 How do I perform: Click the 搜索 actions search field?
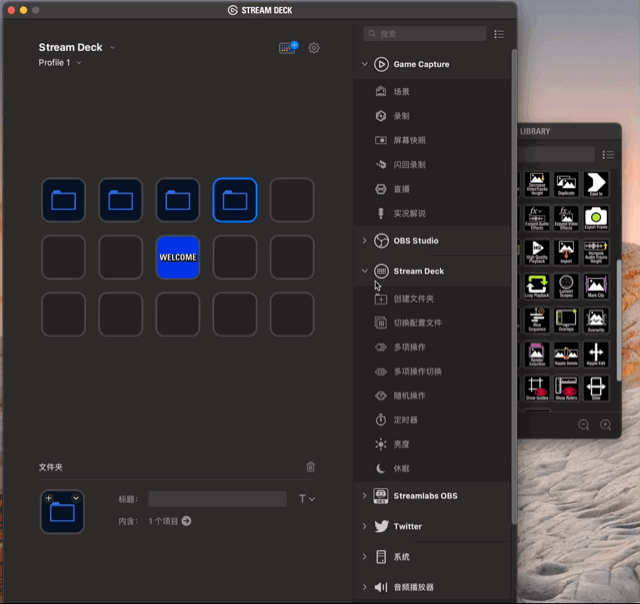coord(425,34)
